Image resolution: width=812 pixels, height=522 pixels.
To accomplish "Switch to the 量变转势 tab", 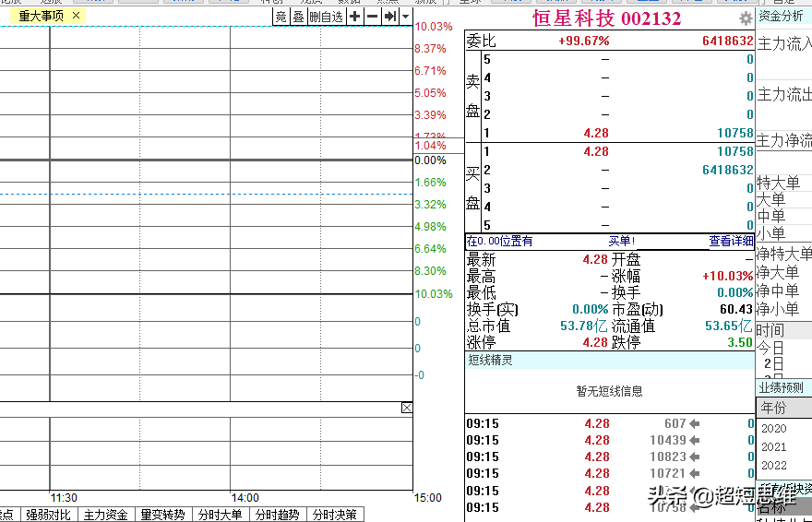I will tap(162, 515).
